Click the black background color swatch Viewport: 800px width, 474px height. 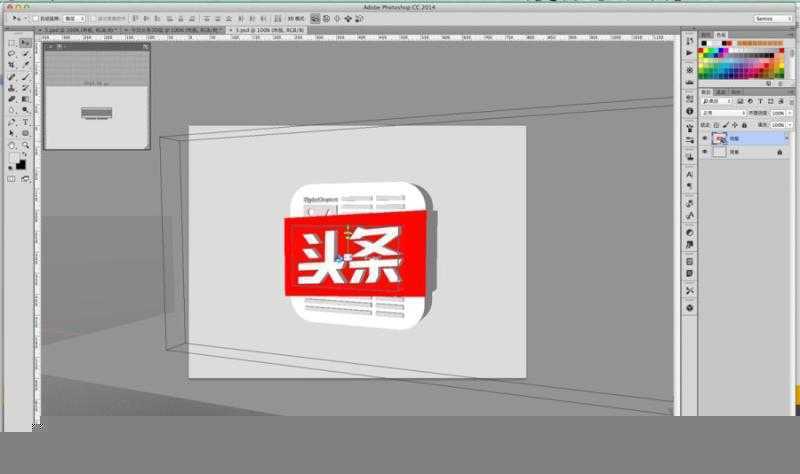20,165
